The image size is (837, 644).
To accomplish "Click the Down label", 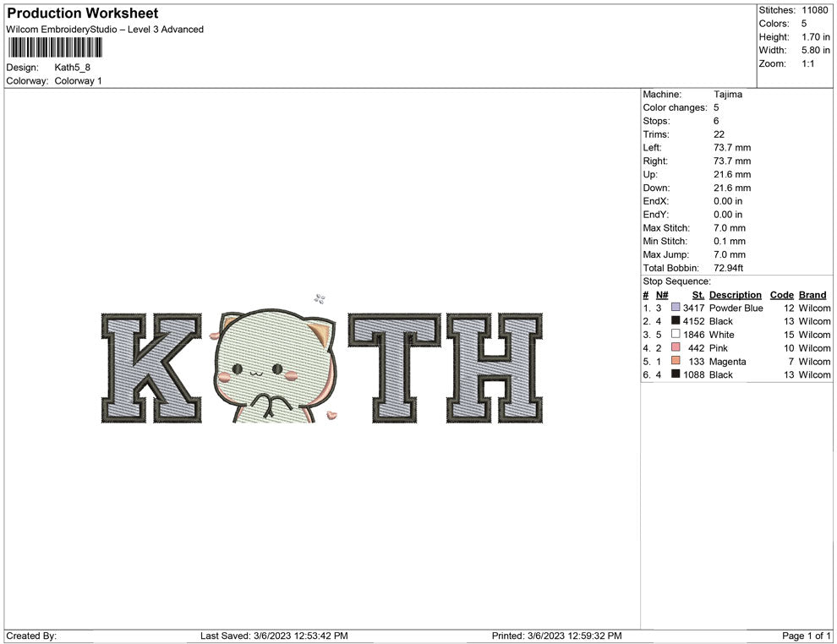I will point(656,188).
